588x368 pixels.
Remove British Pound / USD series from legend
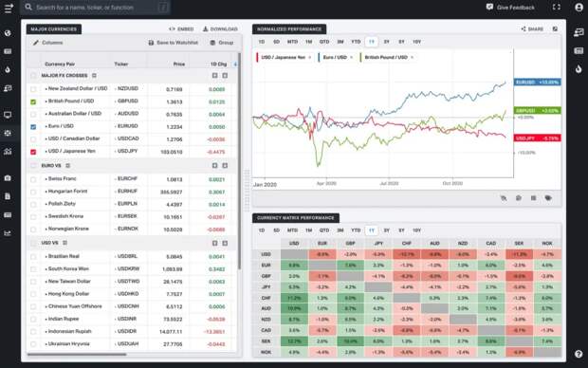click(412, 58)
